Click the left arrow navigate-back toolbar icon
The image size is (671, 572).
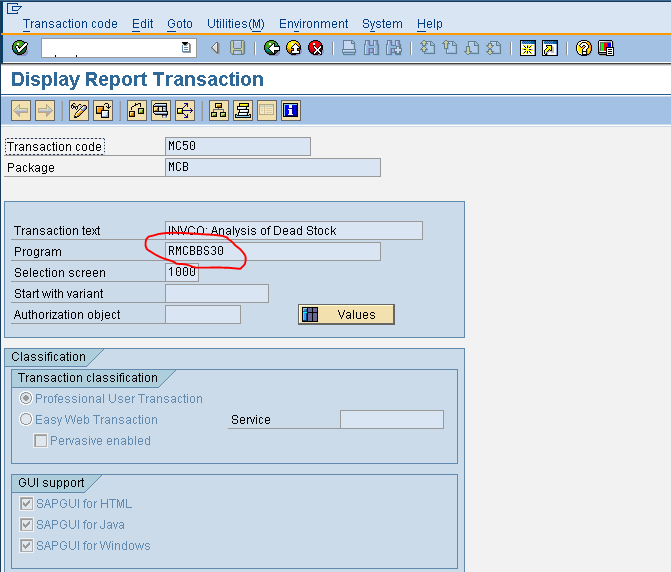pyautogui.click(x=21, y=111)
